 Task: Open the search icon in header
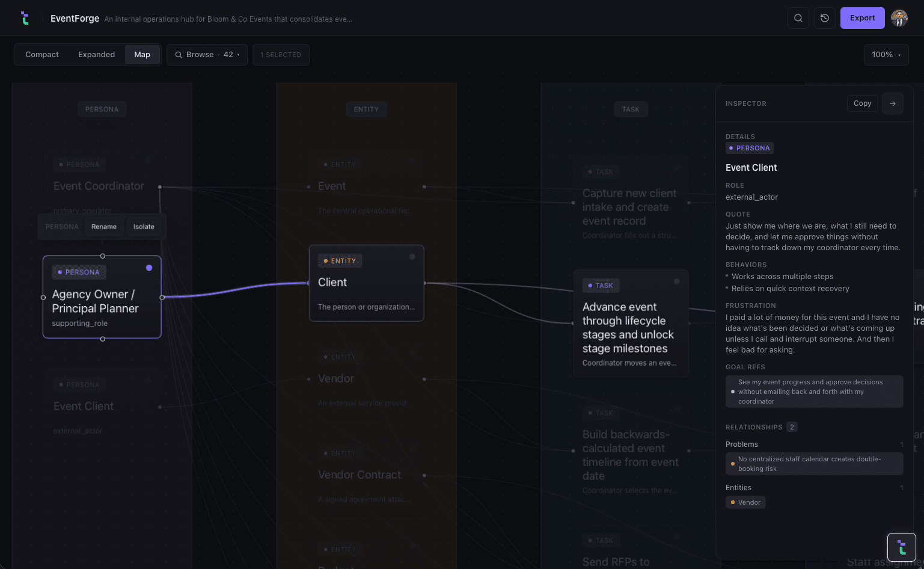pos(798,18)
